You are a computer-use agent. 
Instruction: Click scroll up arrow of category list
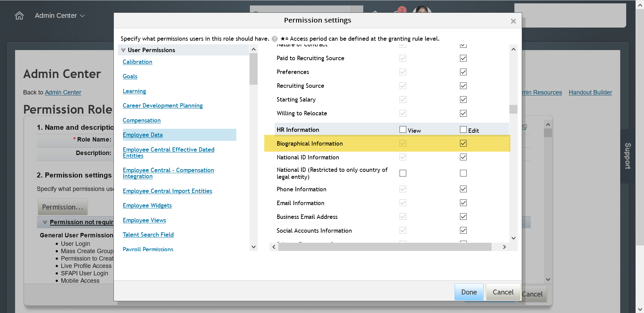click(254, 49)
